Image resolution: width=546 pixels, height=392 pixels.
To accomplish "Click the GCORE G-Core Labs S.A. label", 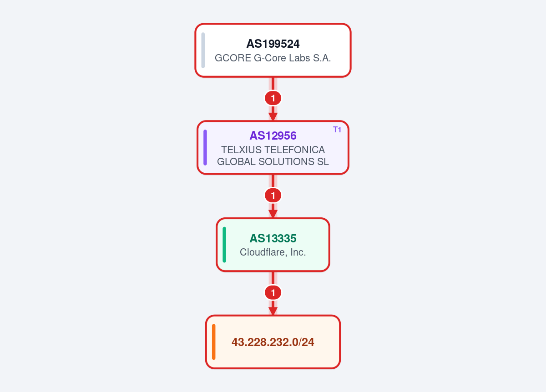I will coord(273,58).
